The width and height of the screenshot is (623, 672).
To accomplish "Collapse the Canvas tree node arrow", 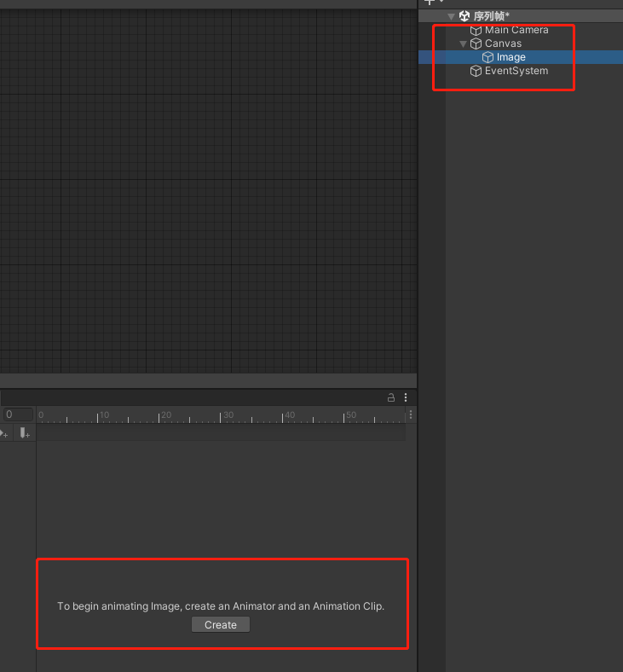I will click(463, 43).
